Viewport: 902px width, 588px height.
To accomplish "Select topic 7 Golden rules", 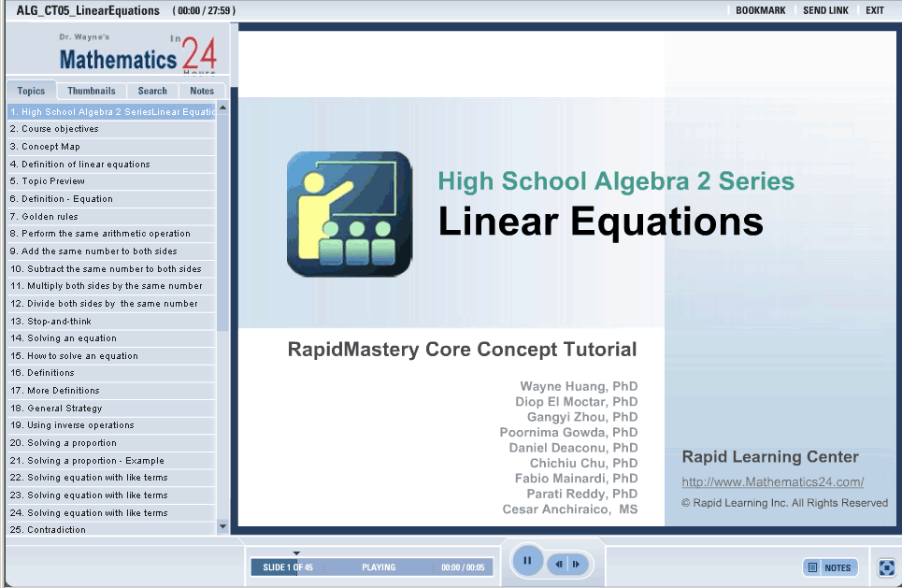I will 44,216.
